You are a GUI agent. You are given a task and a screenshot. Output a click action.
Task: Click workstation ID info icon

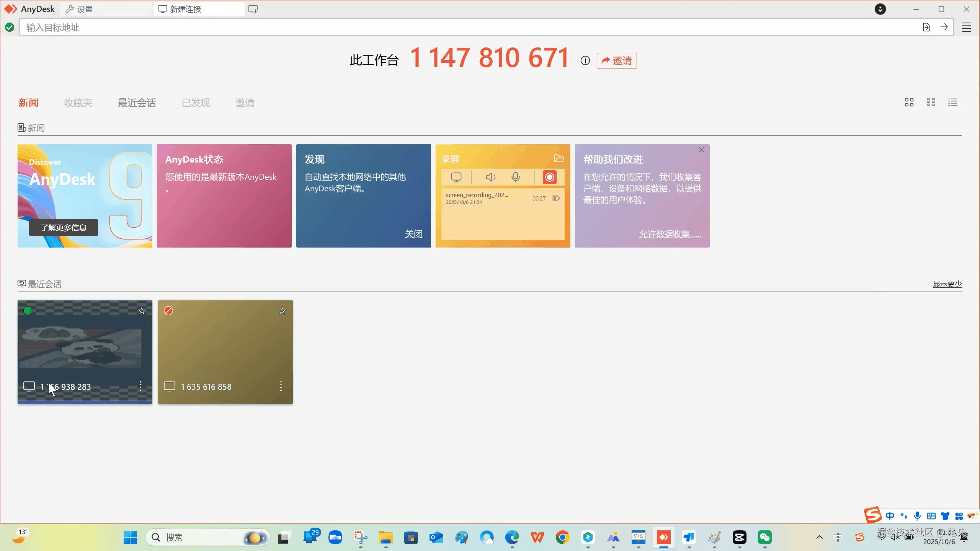[585, 60]
